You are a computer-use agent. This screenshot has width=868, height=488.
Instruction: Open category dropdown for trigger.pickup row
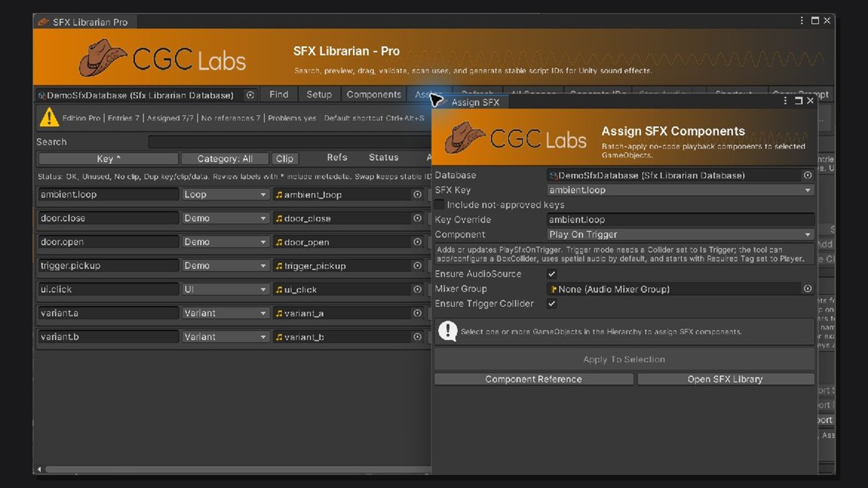(x=225, y=266)
